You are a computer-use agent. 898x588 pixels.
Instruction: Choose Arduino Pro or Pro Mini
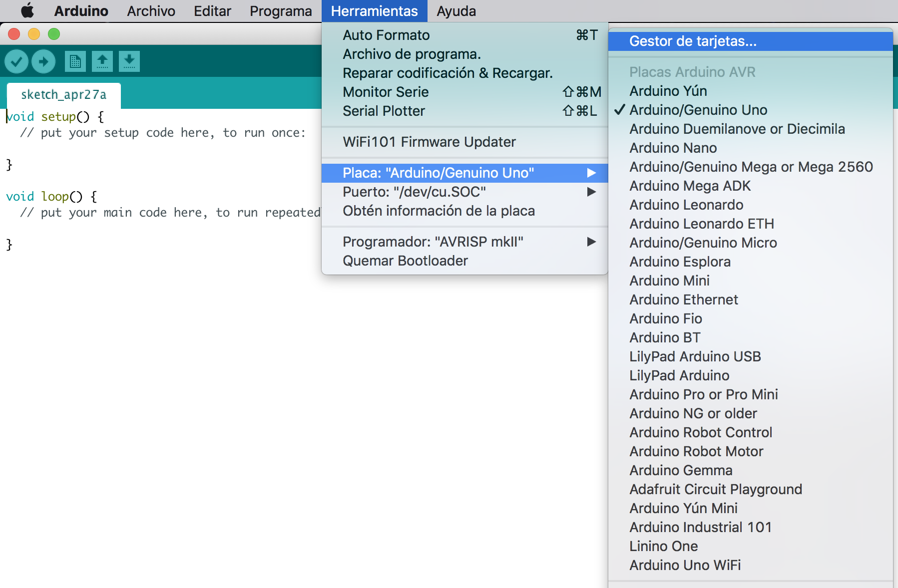tap(751, 394)
